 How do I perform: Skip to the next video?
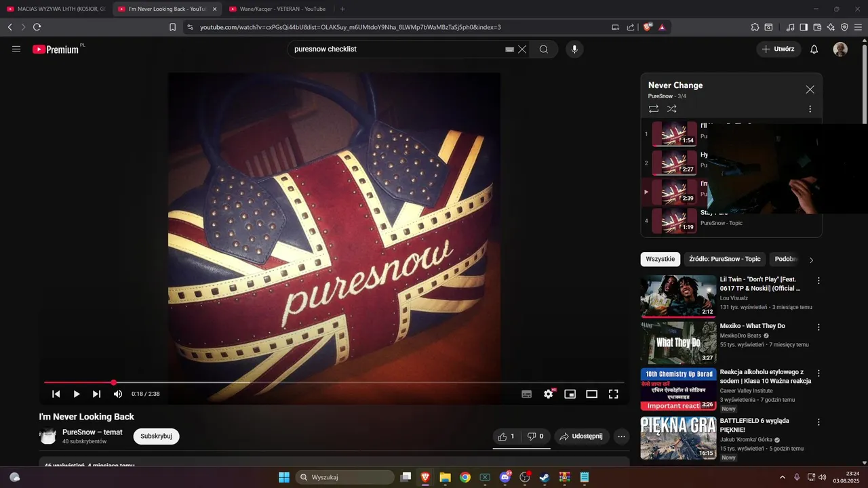97,394
